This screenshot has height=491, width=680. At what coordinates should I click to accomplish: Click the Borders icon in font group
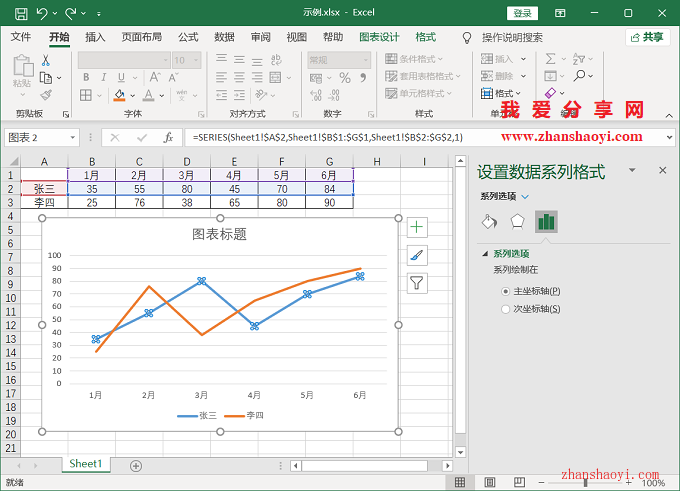[86, 95]
